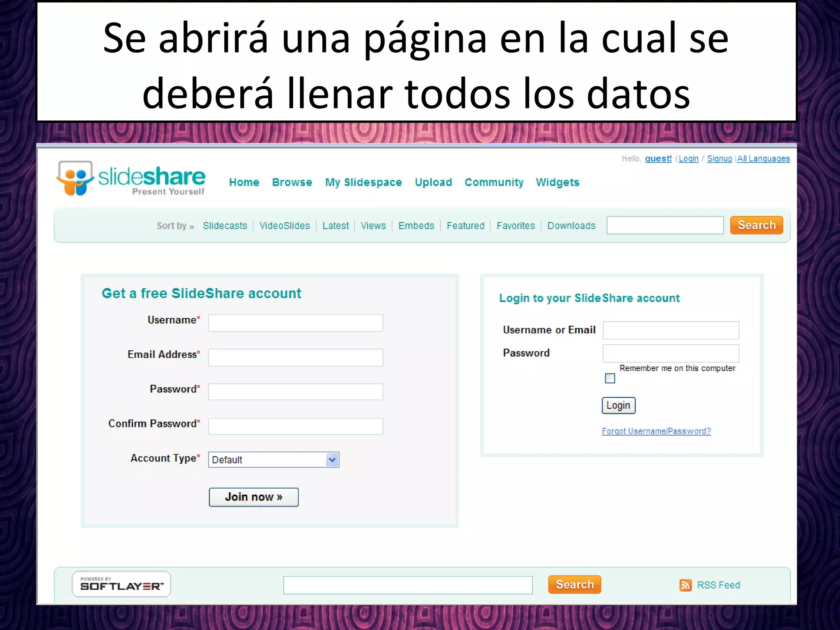This screenshot has height=630, width=840.
Task: Click the Join now button
Action: pos(254,497)
